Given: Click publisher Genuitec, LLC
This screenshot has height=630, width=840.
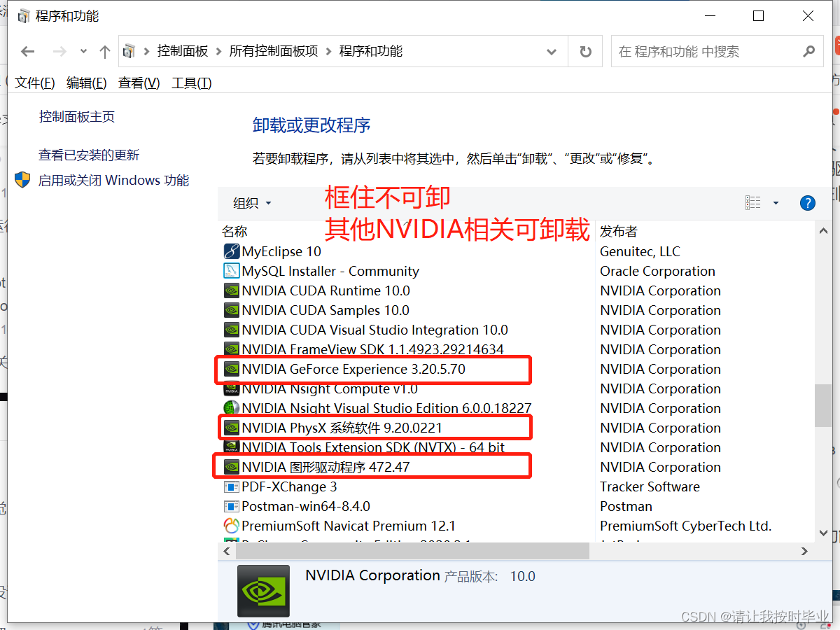Looking at the screenshot, I should pyautogui.click(x=640, y=251).
